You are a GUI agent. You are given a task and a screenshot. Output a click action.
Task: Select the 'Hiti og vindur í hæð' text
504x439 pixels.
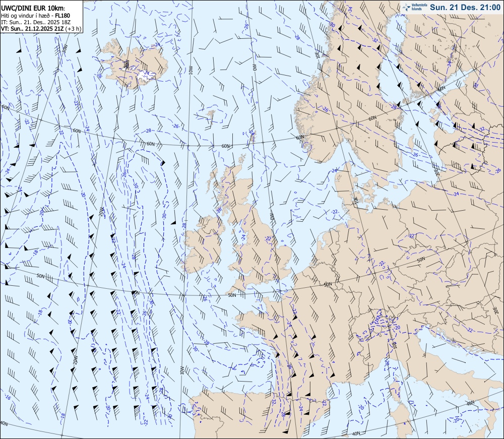(x=25, y=16)
